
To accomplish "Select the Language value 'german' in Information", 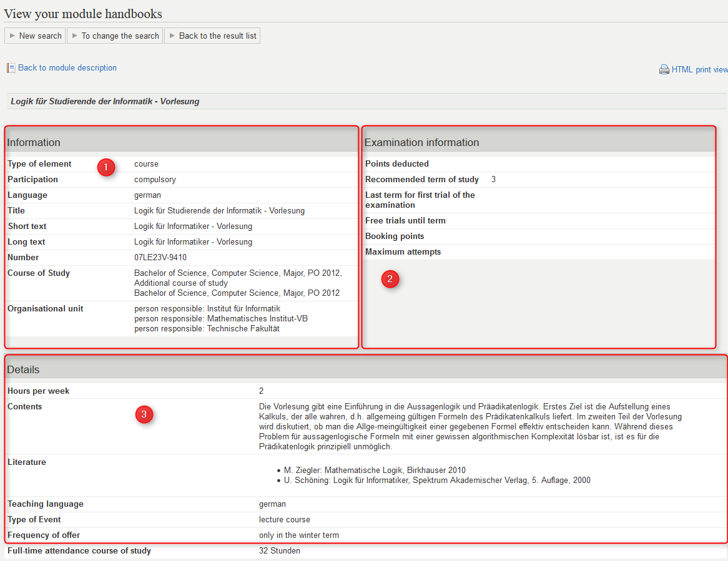I will 147,195.
